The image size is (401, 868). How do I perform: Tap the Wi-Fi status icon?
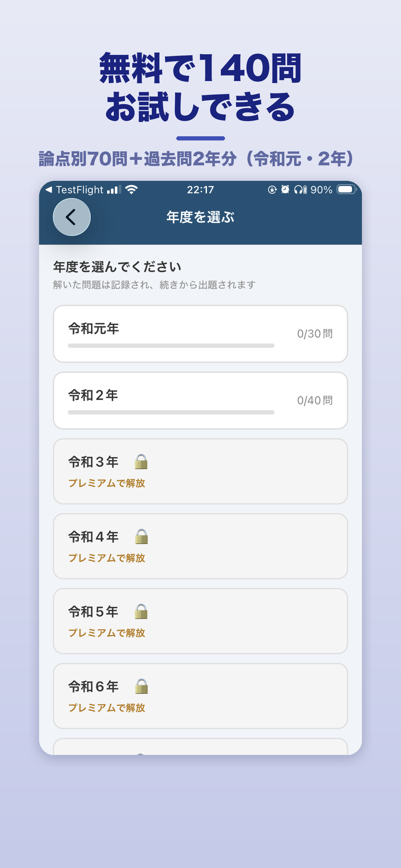click(131, 190)
